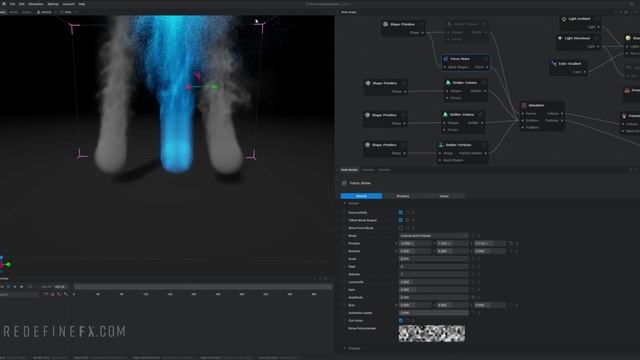Adjust the Scale slider field

433,259
